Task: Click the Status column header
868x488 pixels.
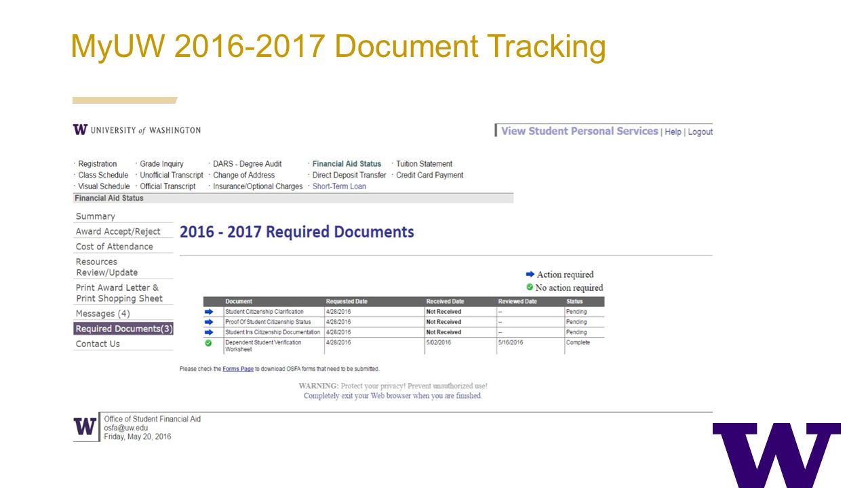Action: 574,302
